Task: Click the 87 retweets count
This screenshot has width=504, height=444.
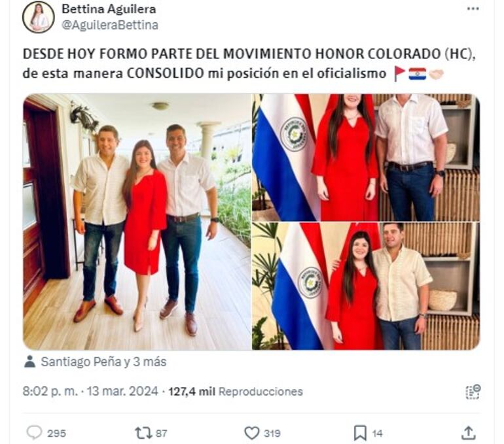Action: point(162,434)
